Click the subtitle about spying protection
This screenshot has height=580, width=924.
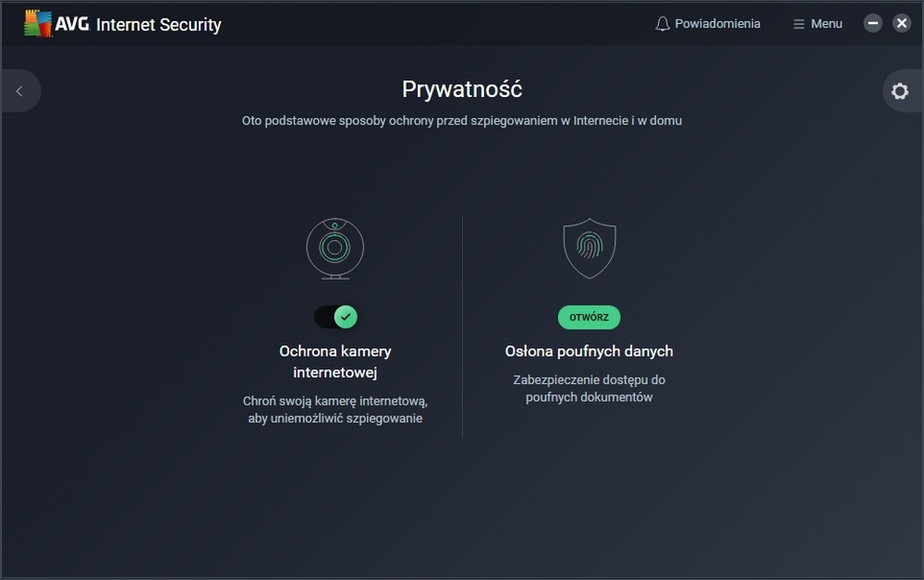[x=462, y=120]
